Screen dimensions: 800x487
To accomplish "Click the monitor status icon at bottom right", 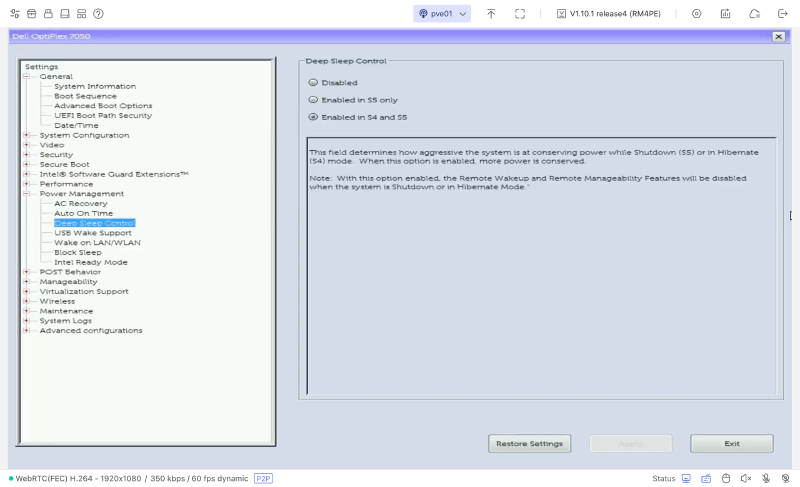I will click(x=686, y=478).
